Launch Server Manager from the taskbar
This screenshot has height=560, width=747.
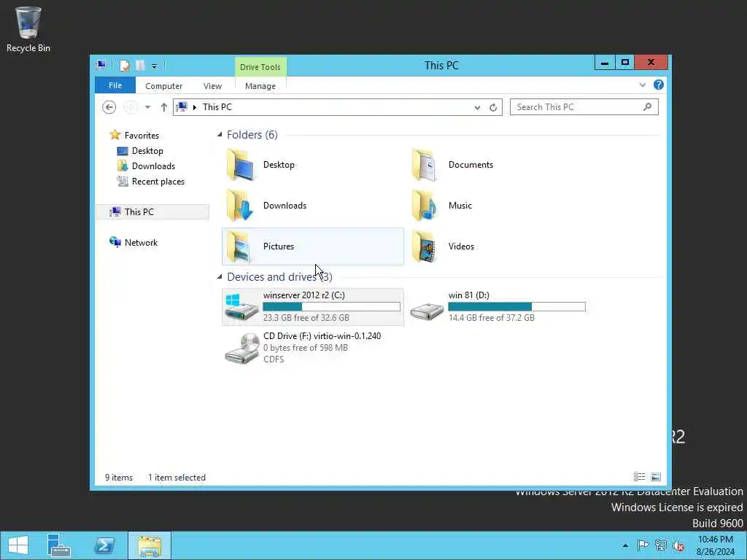click(59, 545)
